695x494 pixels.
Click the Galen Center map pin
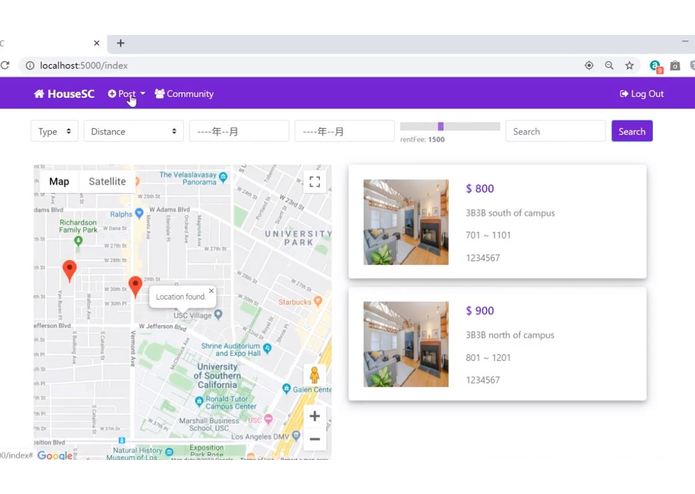point(287,389)
